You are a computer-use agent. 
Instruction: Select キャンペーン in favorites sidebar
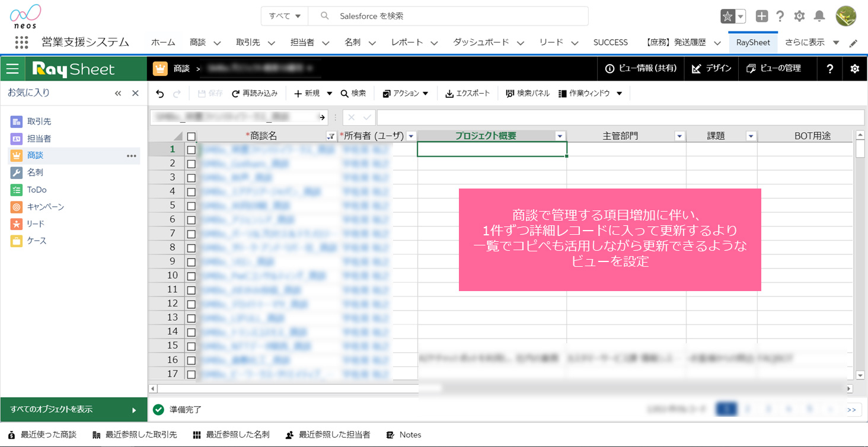(x=46, y=207)
